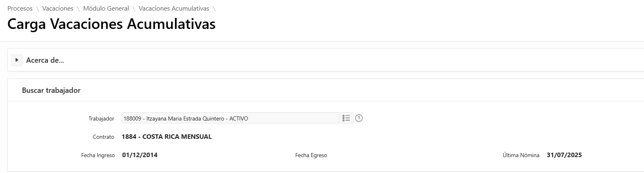Screen dimensions: 644x173
Task: Click the Fecha Egreso label
Action: pos(311,155)
